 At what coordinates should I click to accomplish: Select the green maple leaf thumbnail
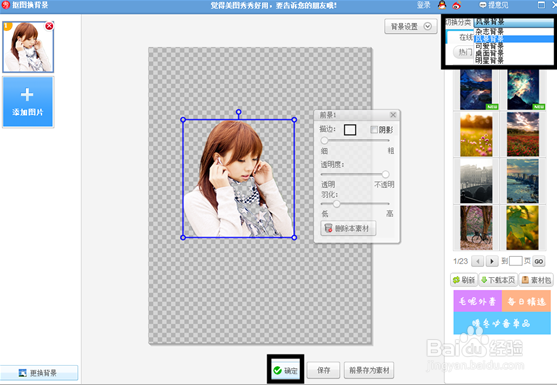click(523, 228)
